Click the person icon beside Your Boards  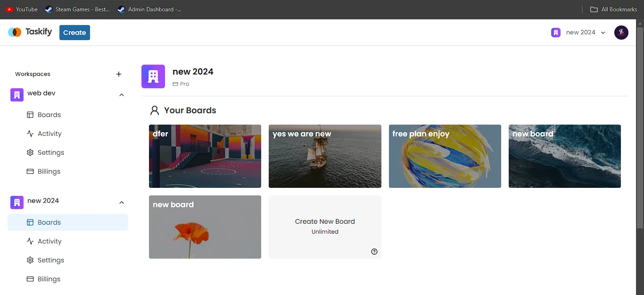155,110
